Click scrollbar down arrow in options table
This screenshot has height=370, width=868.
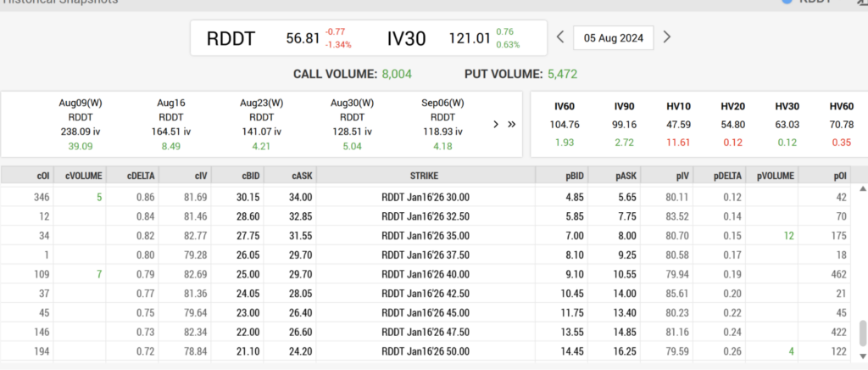[862, 356]
